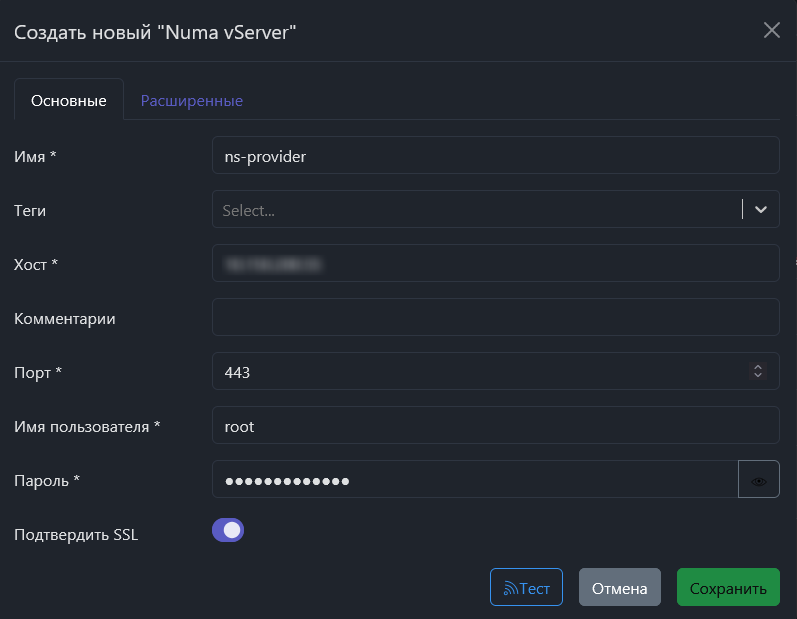Image resolution: width=797 pixels, height=619 pixels.
Task: Select the Основные tab
Action: pos(69,100)
